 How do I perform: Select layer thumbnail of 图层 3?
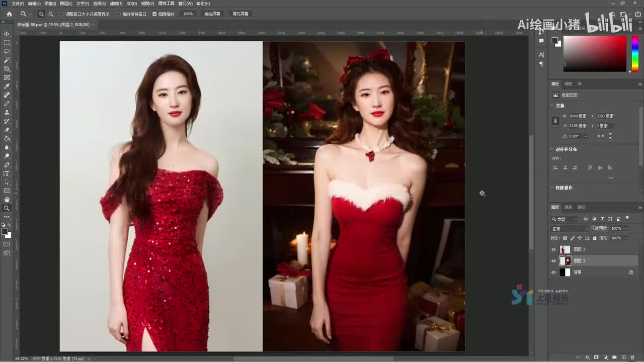click(565, 249)
